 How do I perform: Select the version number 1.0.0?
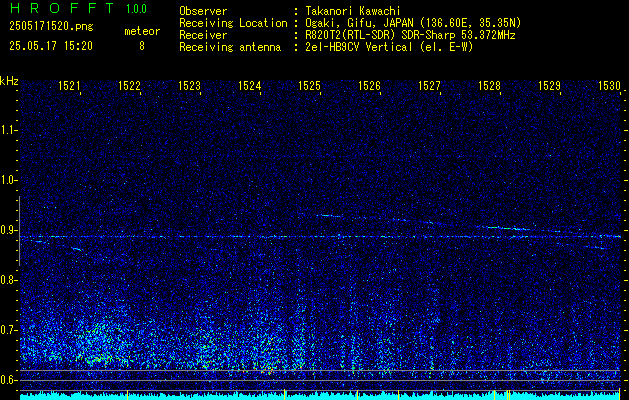pyautogui.click(x=136, y=9)
